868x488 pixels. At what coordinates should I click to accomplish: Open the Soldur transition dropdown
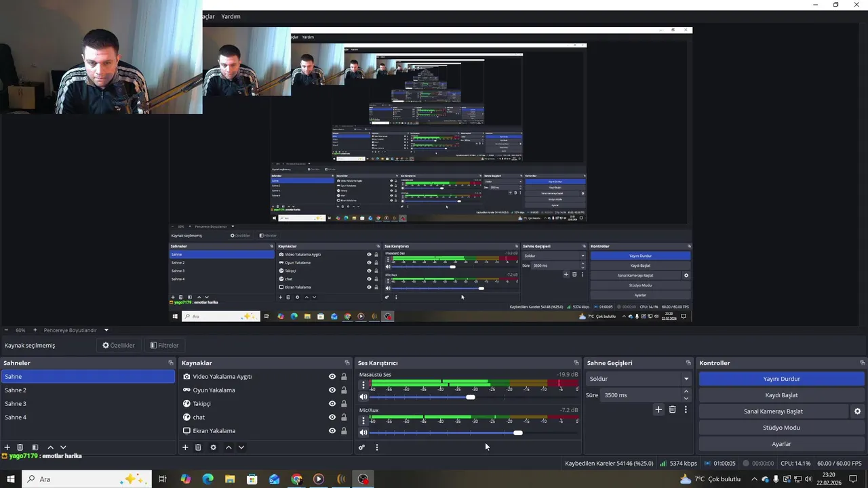639,379
